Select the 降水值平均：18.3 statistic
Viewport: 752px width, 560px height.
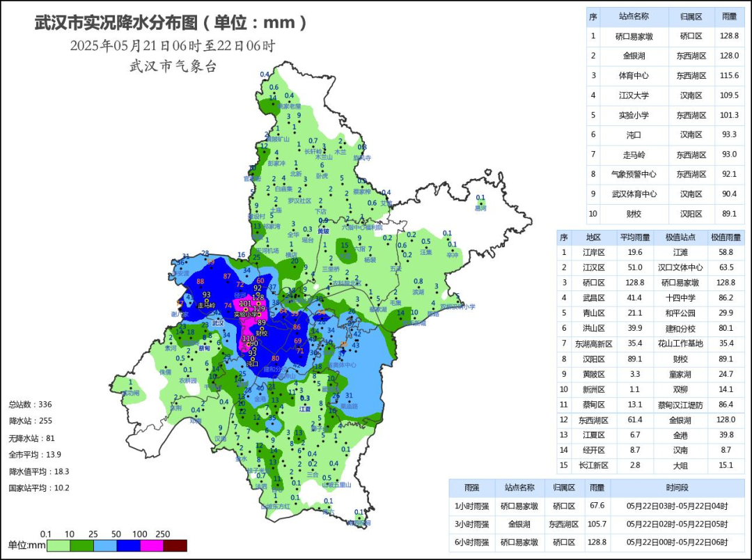coord(39,472)
